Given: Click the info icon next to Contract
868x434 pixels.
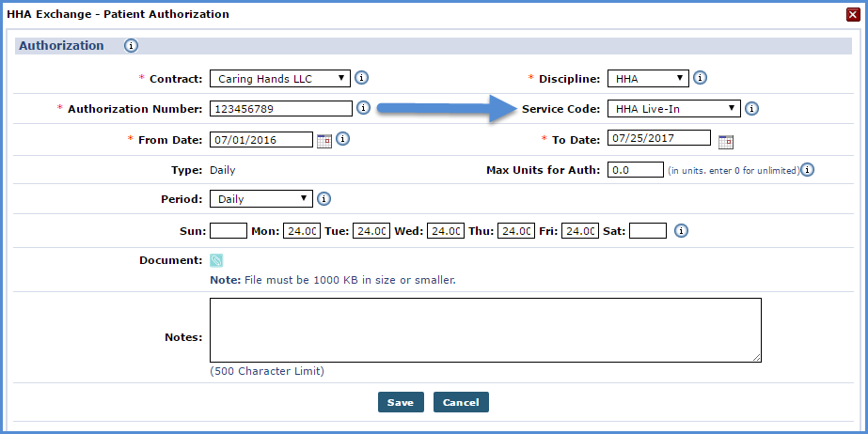Looking at the screenshot, I should click(x=361, y=78).
